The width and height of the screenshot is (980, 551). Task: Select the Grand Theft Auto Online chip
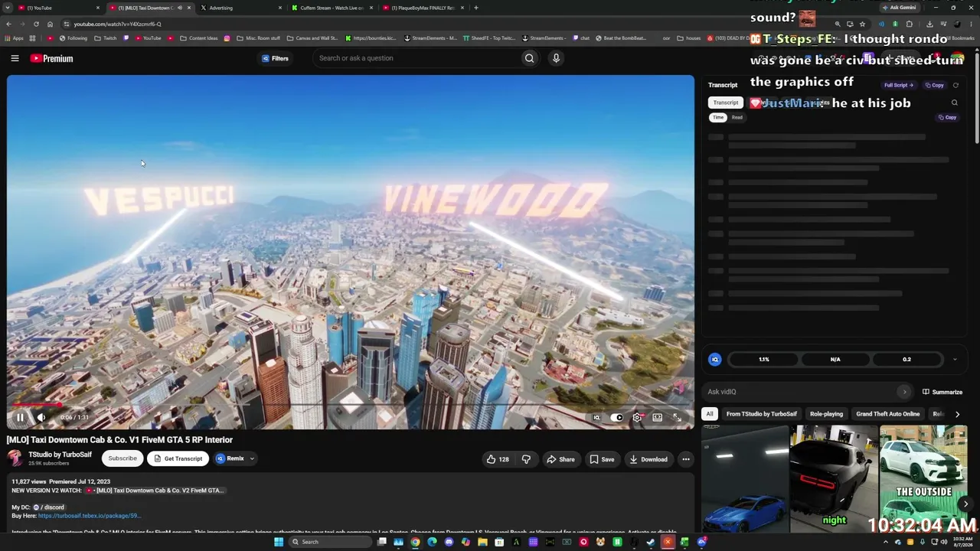[888, 414]
